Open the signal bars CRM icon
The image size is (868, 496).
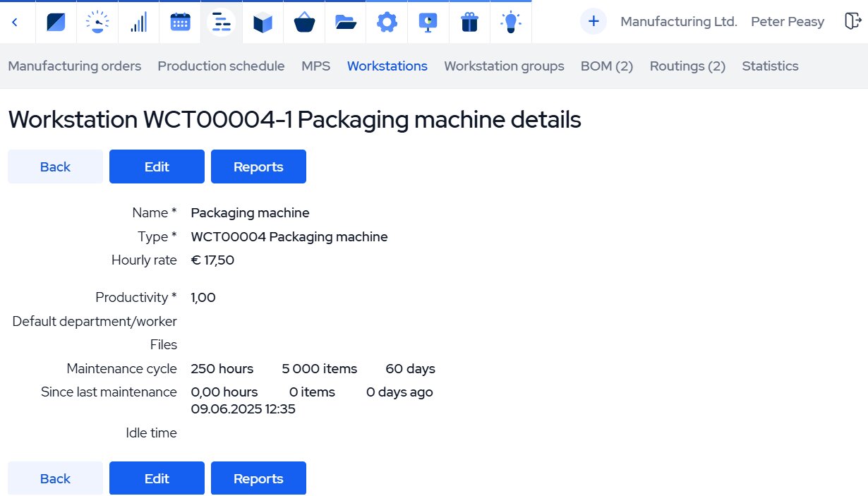[138, 23]
